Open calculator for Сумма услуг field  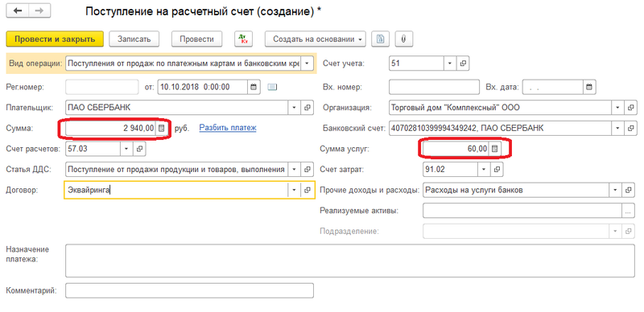tap(494, 149)
